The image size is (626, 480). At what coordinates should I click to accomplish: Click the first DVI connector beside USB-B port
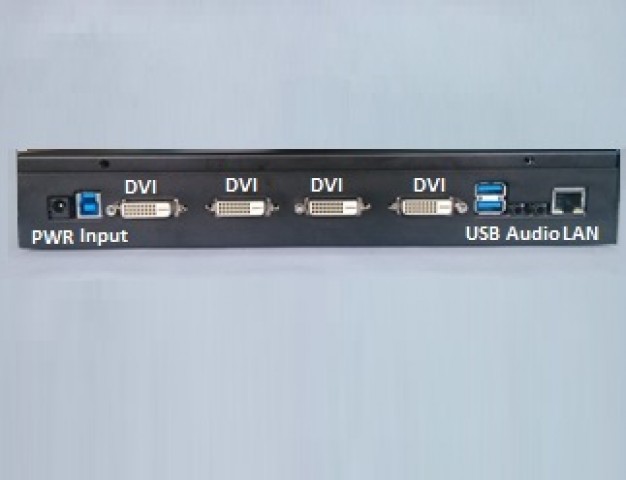click(147, 208)
